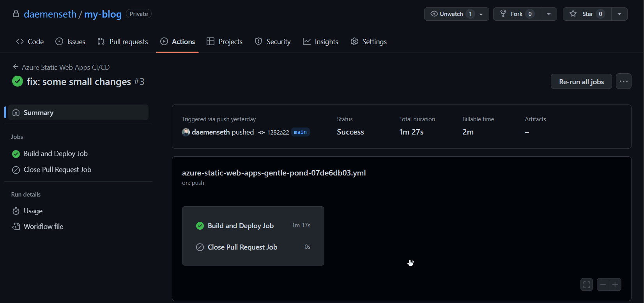Click the fork icon in Fork button

tap(503, 14)
